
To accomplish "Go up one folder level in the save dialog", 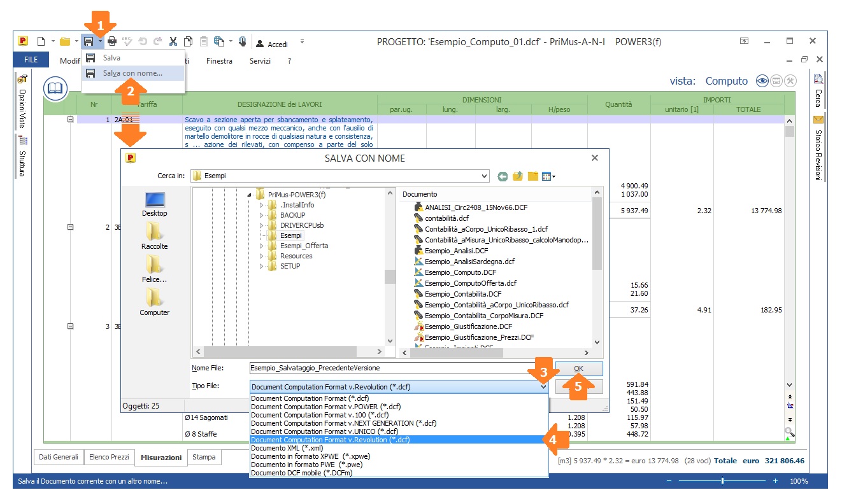I will (518, 176).
